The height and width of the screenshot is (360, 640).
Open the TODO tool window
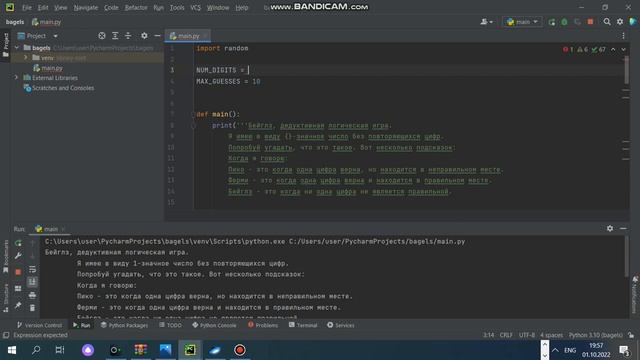coord(170,325)
